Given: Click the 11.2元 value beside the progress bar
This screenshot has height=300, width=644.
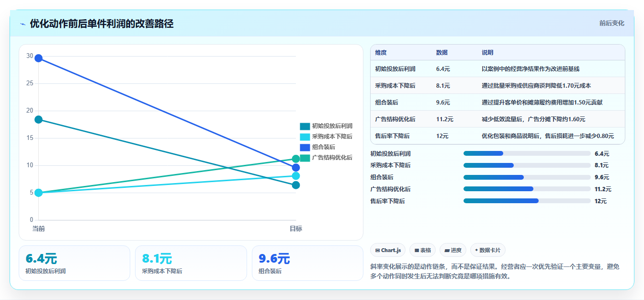Looking at the screenshot, I should click(x=603, y=189).
